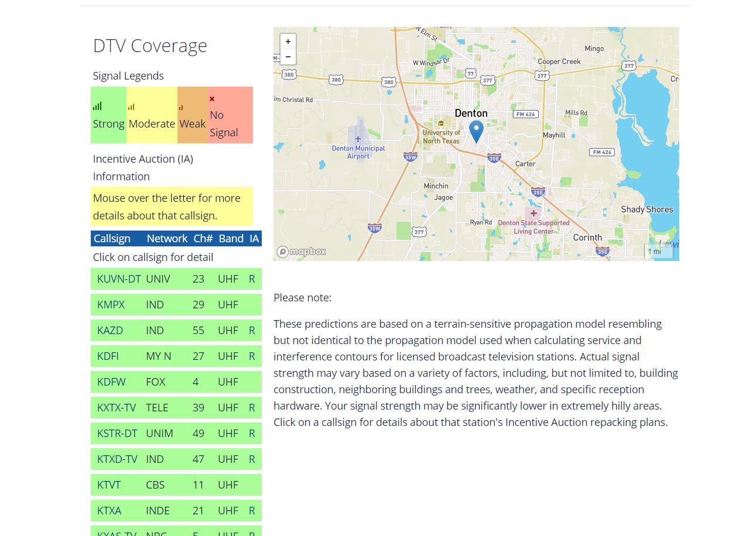Click the US 77 highway shield
The image size is (756, 536).
point(471,73)
